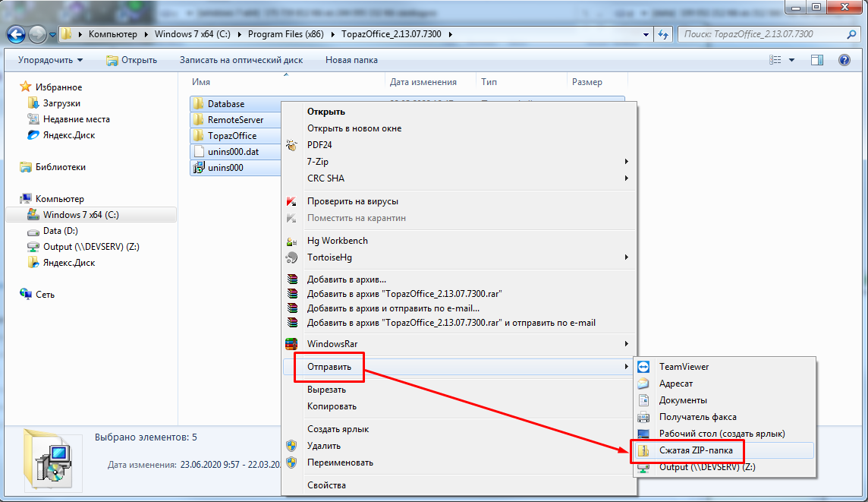Click the Forward navigation arrow
868x502 pixels.
(37, 34)
